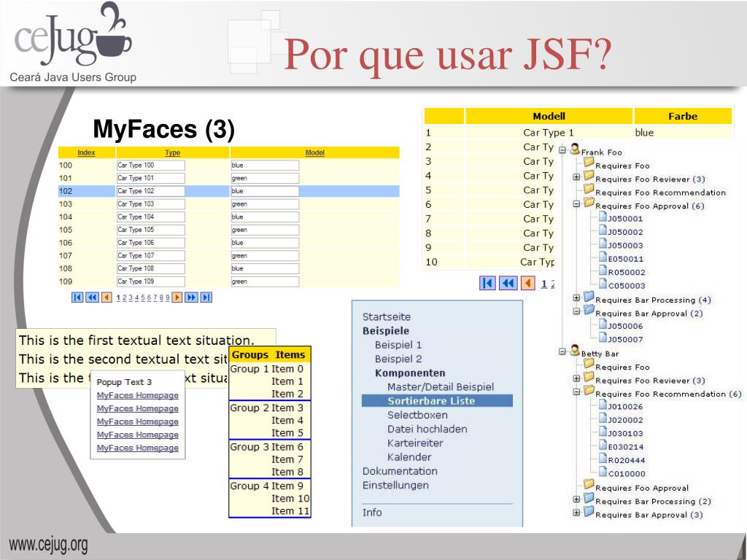Expand Requires Bar Processing (4) node
747x560 pixels.
pos(576,298)
